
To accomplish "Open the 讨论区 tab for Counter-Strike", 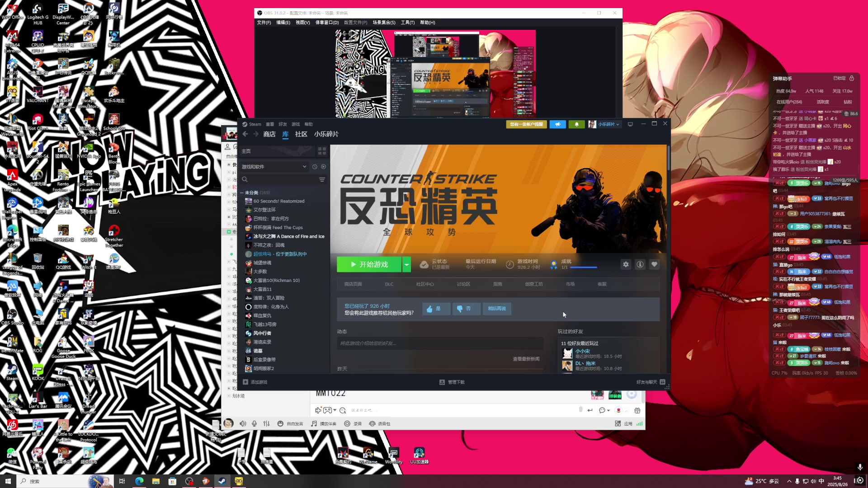I will coord(463,284).
